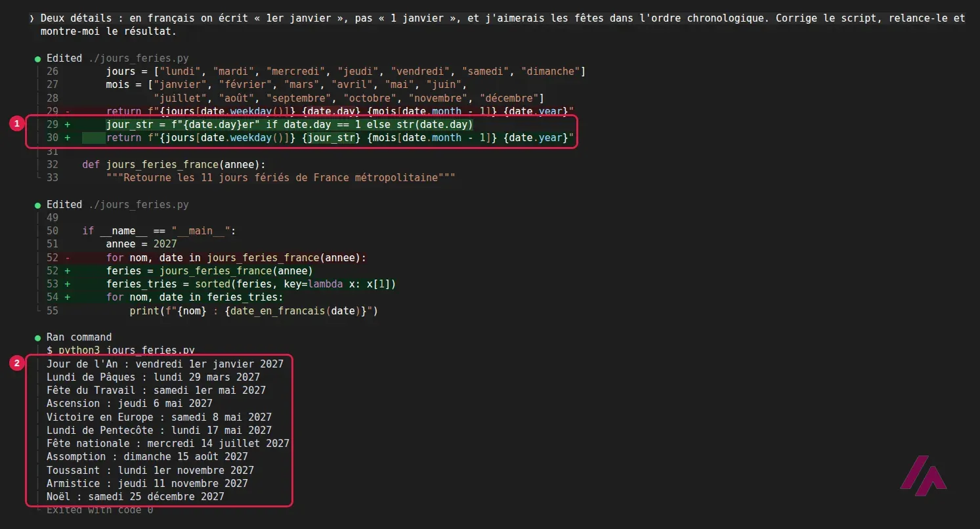Click output line "Fête du Travail"
Screen dimensions: 980x529
point(156,391)
